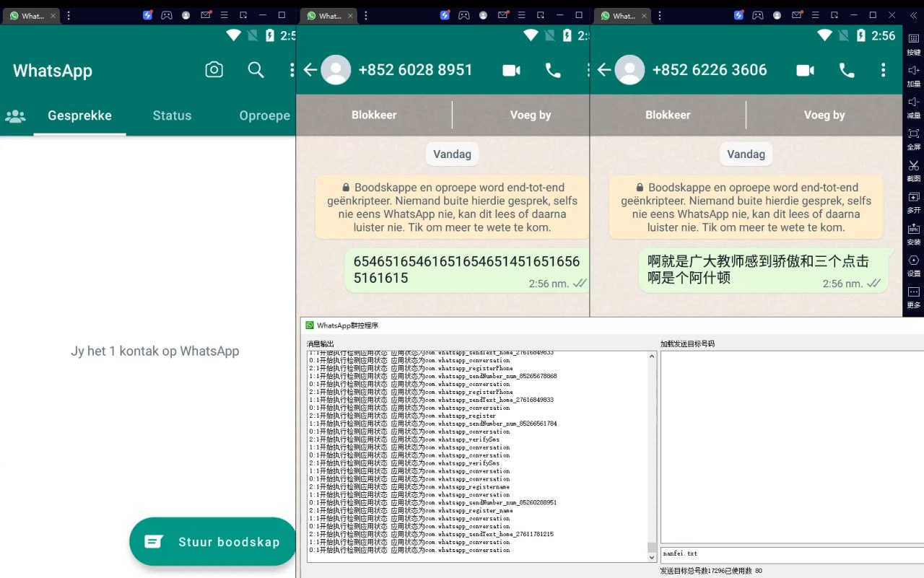Switch to the Status tab
The height and width of the screenshot is (578, 924).
[x=171, y=115]
